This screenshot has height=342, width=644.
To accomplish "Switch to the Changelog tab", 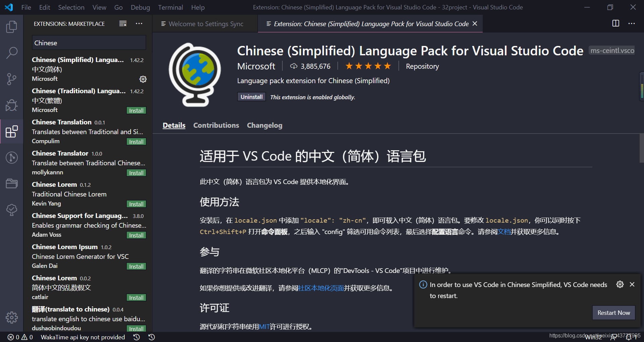I will [x=264, y=125].
